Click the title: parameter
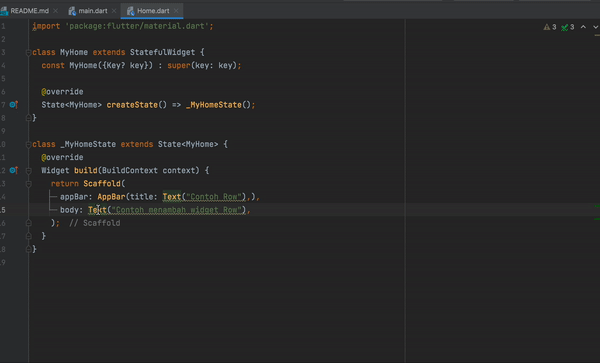The width and height of the screenshot is (600, 363). 143,197
